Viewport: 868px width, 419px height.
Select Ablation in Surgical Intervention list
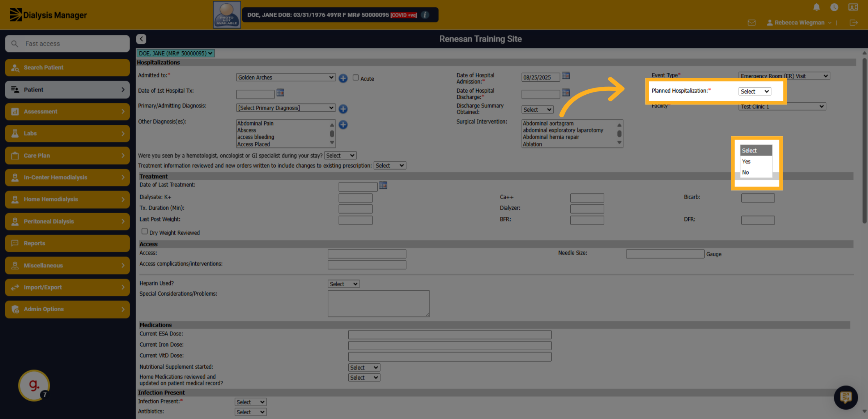[532, 144]
